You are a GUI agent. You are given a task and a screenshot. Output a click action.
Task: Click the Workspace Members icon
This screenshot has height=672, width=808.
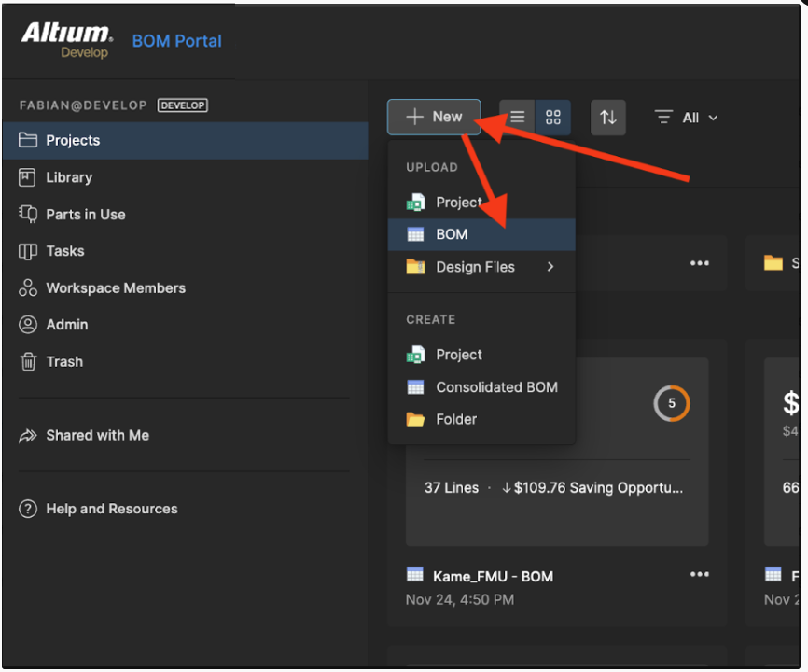[28, 287]
